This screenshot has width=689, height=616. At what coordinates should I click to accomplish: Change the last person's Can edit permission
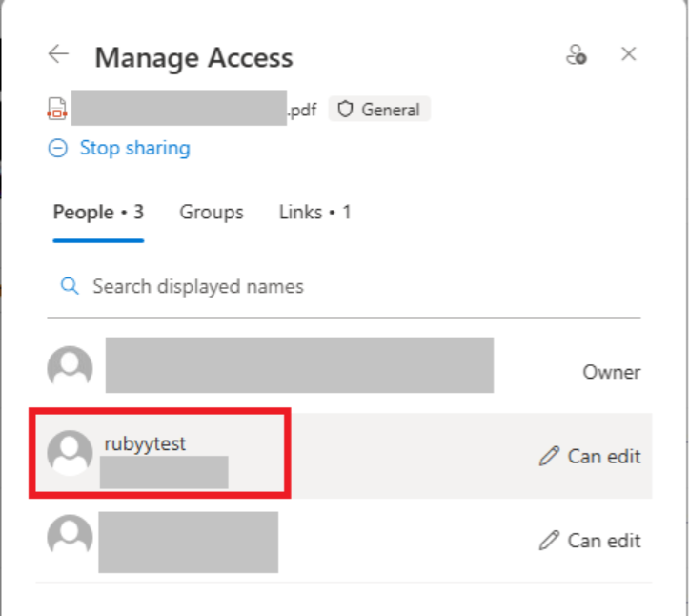point(590,541)
